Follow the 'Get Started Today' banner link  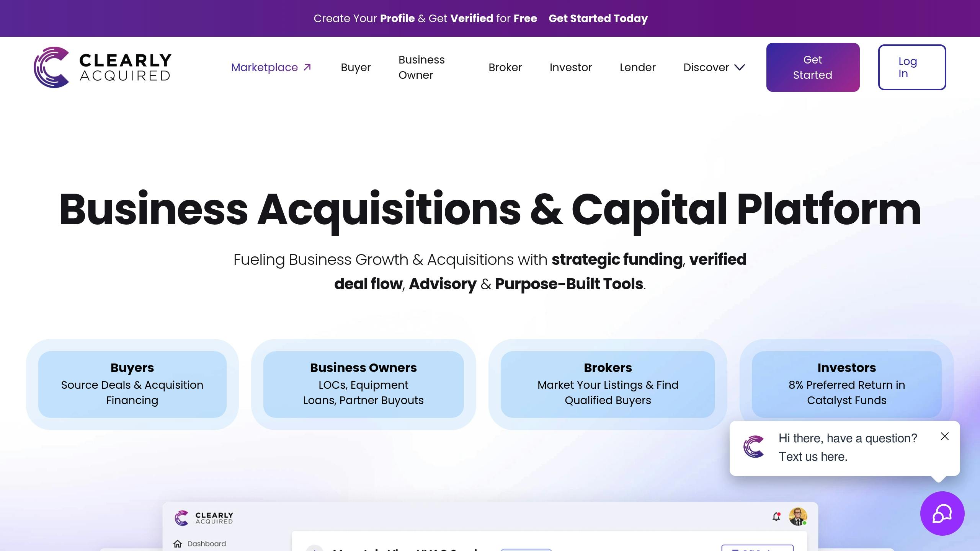[598, 18]
